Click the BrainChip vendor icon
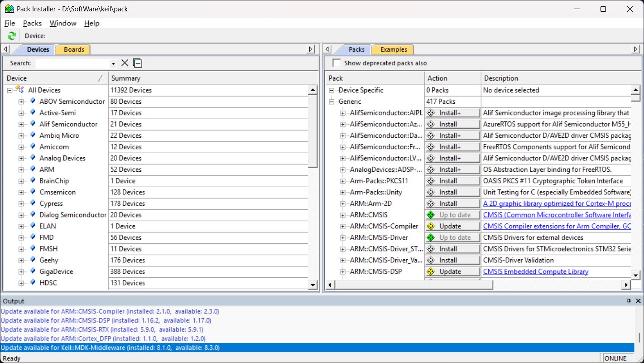Screen dimensions: 644x363 click(x=33, y=180)
